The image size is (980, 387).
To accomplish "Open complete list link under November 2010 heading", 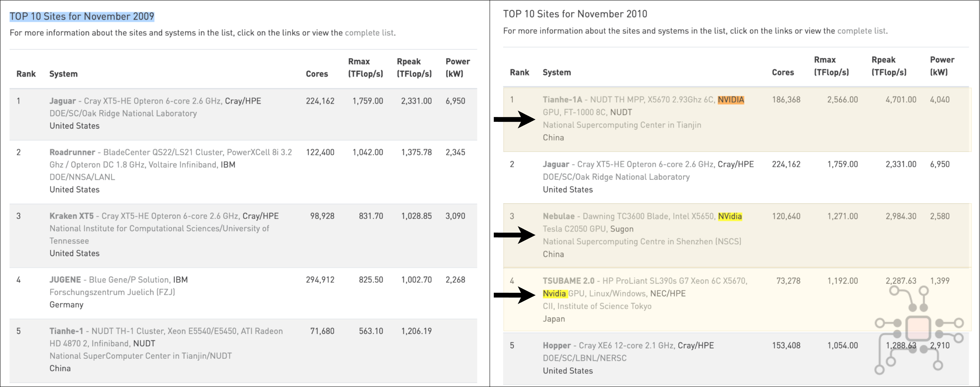I will 861,31.
